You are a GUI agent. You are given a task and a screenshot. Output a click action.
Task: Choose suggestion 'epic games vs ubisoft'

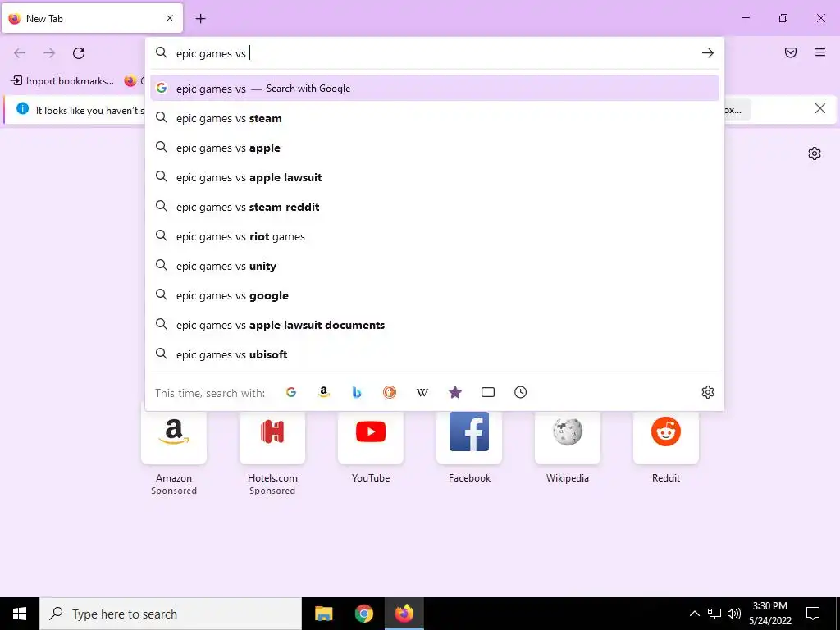click(435, 354)
